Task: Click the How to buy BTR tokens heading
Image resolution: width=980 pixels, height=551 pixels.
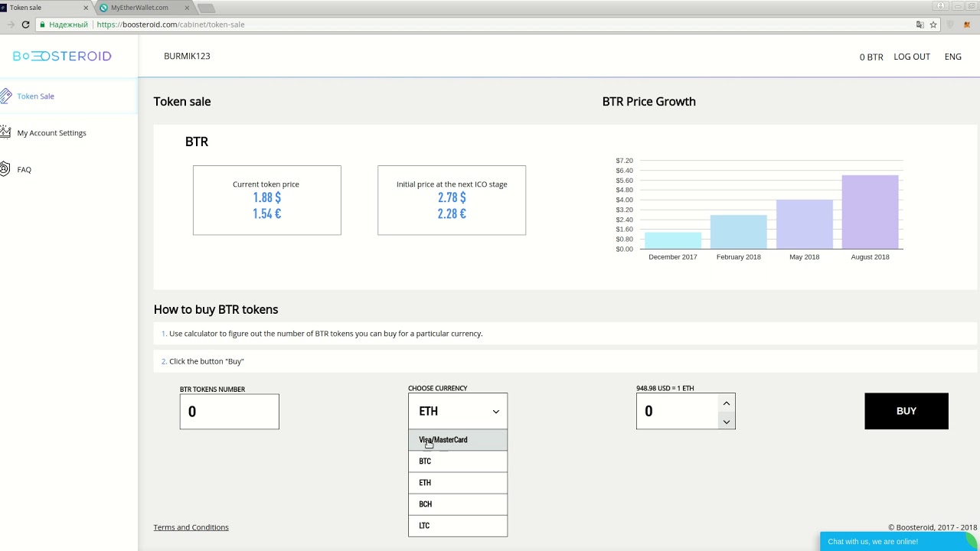Action: point(216,309)
